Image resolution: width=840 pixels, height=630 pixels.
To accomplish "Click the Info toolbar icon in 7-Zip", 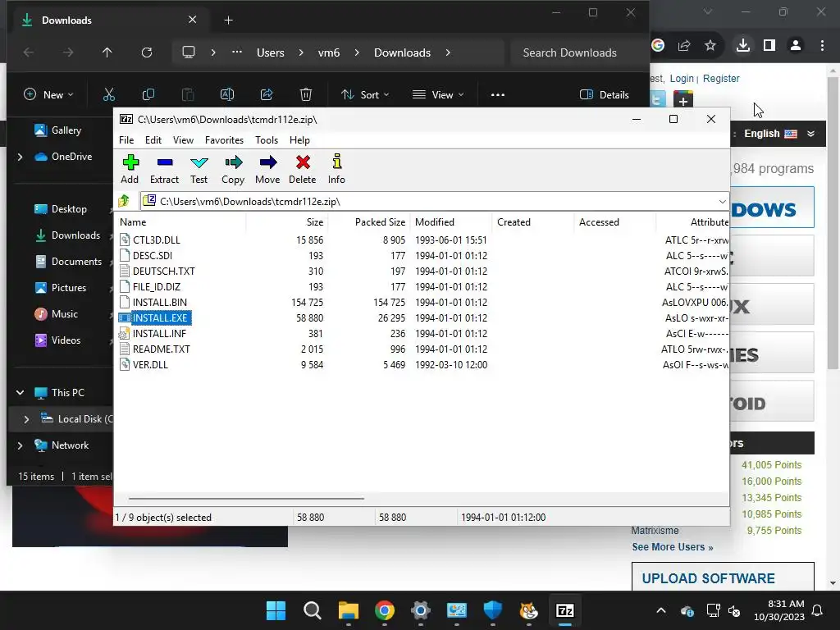I will (x=336, y=169).
